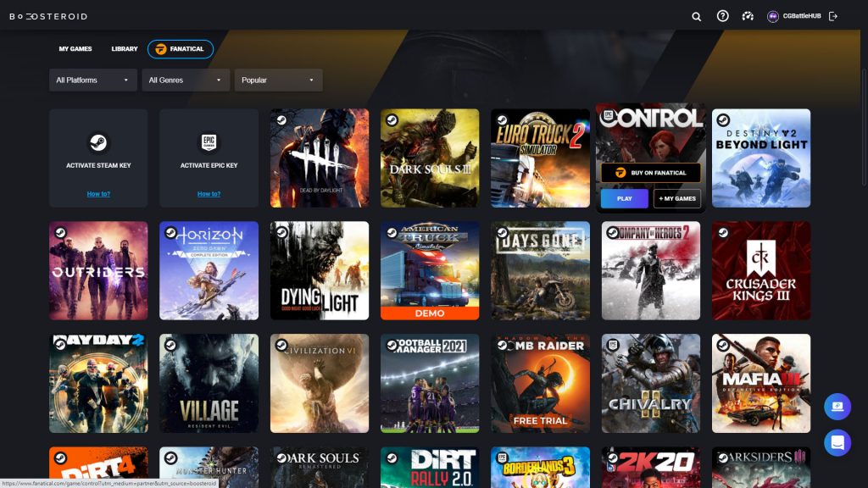Open the chat support bubble icon

coord(837,442)
